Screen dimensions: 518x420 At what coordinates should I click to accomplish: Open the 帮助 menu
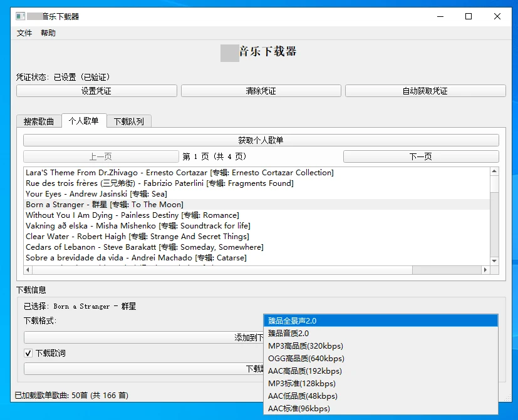pos(48,33)
